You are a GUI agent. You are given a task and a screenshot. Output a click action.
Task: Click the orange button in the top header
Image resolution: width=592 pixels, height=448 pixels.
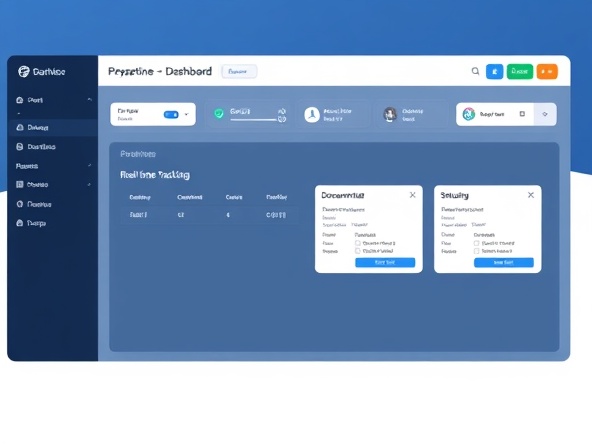tap(547, 71)
